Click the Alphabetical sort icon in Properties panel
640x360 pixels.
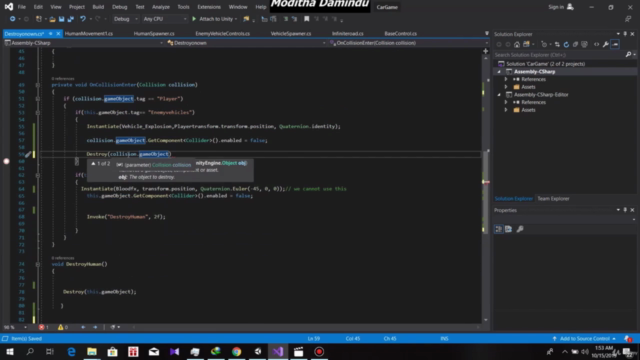509,229
